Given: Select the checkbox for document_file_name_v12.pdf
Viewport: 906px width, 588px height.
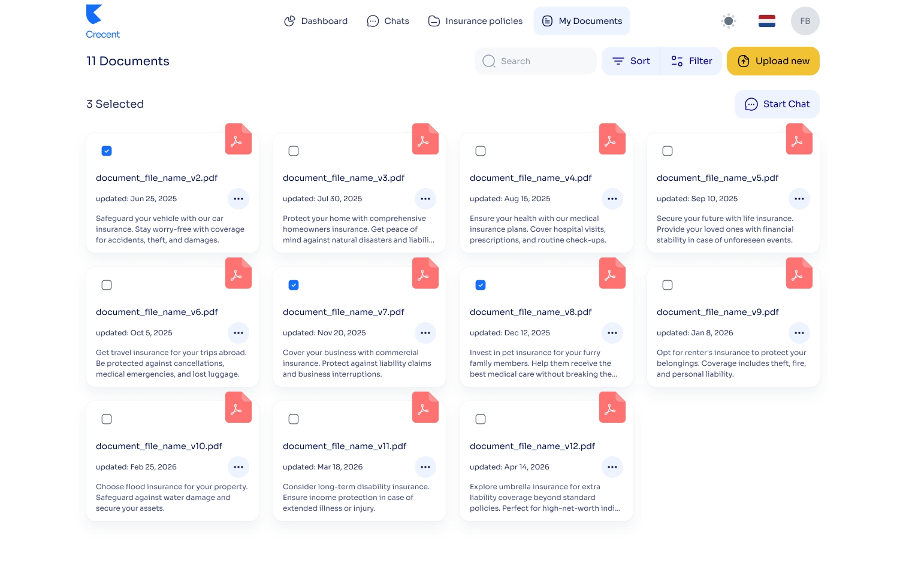Looking at the screenshot, I should (481, 419).
